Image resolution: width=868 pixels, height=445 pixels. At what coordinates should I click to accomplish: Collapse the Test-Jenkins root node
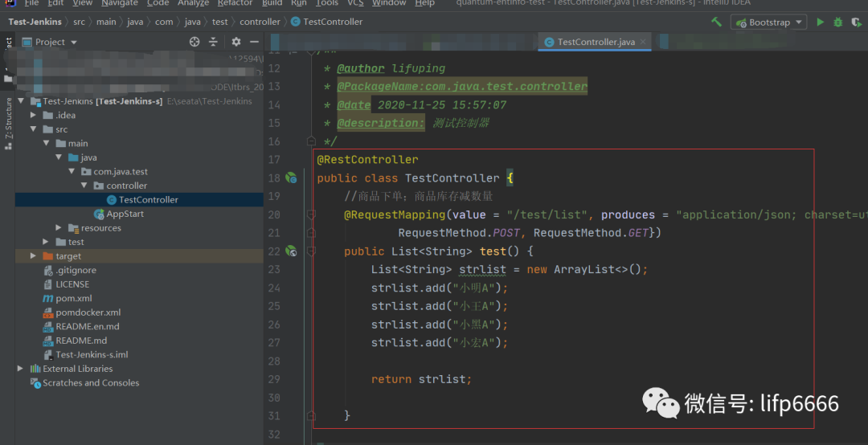21,101
